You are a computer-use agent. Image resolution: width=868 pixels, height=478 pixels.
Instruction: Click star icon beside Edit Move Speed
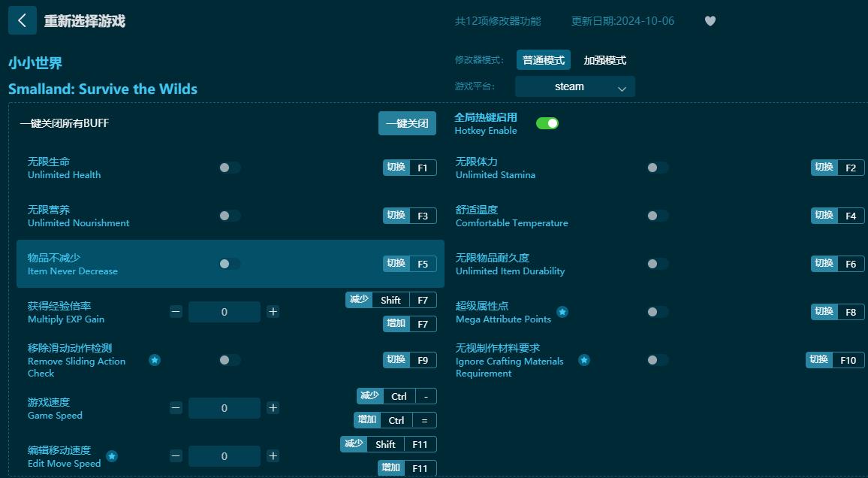[x=112, y=455]
